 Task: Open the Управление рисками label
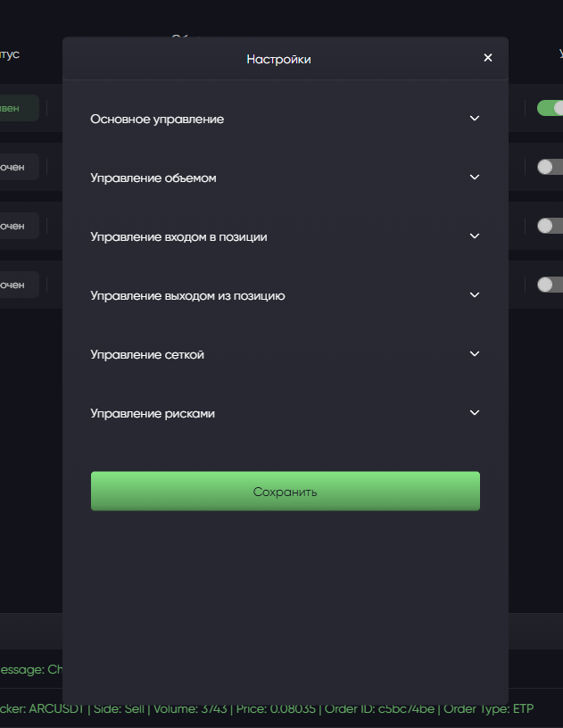pyautogui.click(x=153, y=414)
